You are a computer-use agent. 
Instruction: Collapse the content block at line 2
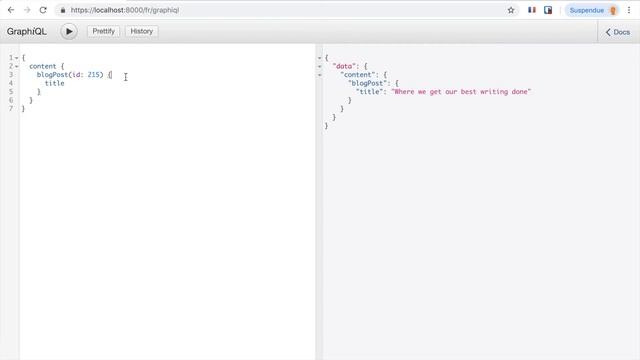tap(17, 67)
